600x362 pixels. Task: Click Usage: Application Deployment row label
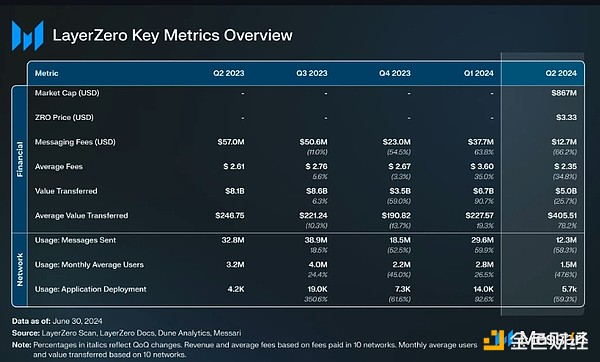tap(90, 289)
